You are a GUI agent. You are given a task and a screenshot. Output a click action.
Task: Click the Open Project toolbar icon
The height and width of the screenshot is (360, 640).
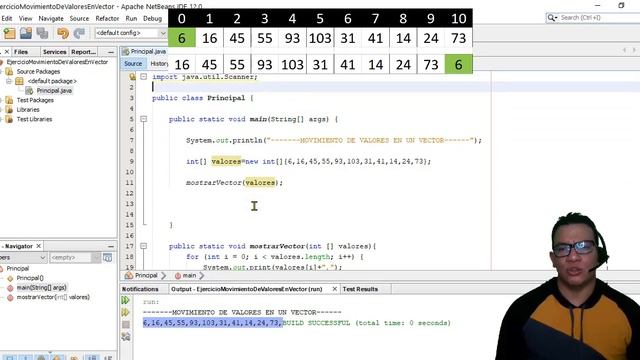tap(26, 33)
